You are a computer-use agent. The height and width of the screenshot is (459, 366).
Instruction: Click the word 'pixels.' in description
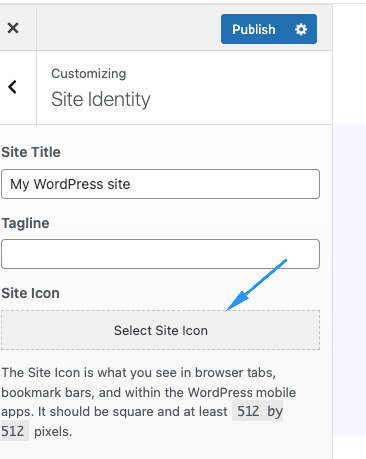53,431
